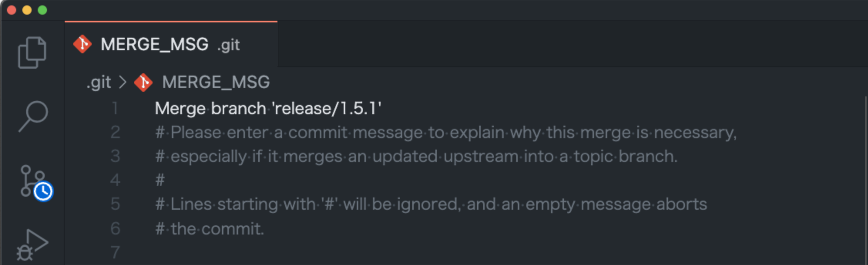868x265 pixels.
Task: Click MERGE_MSG in breadcrumb path
Action: click(216, 82)
